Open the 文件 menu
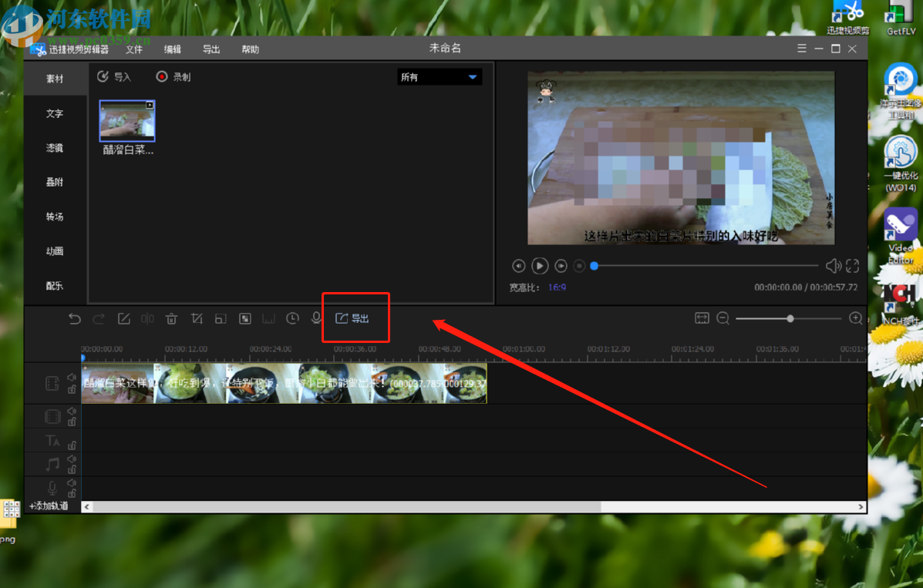This screenshot has width=923, height=588. (x=134, y=49)
